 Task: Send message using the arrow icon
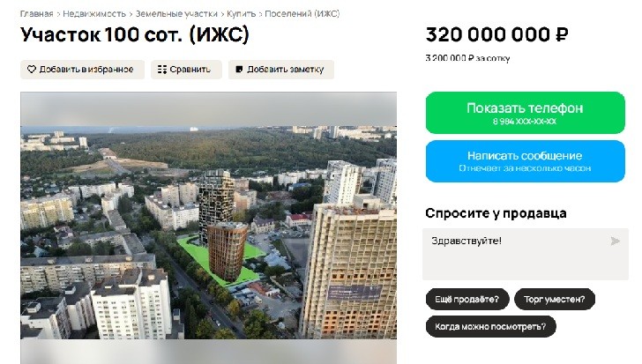tap(615, 241)
